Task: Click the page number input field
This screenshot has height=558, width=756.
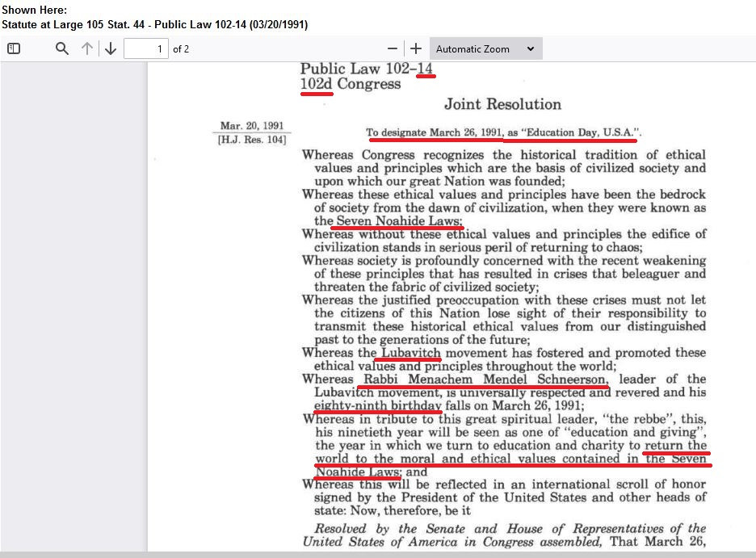Action: (146, 48)
